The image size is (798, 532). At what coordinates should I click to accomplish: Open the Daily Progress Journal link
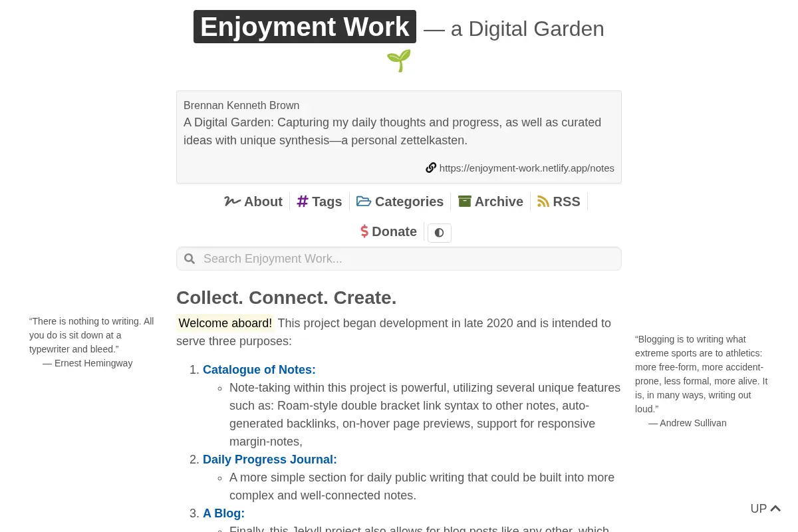pos(270,460)
